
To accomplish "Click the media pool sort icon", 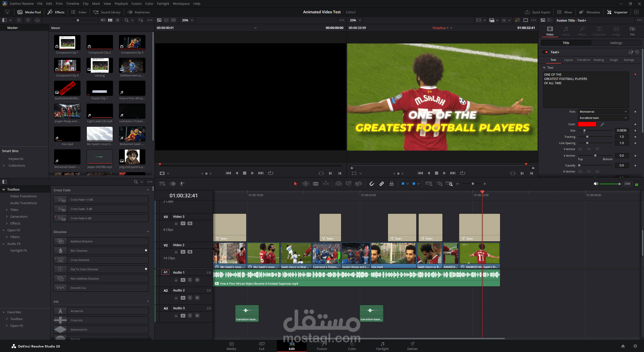I will 141,20.
